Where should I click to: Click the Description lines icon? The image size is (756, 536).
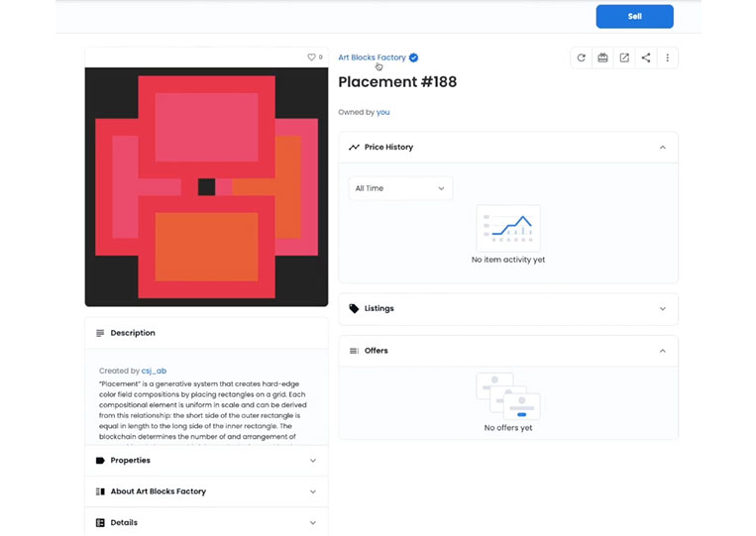[x=100, y=333]
